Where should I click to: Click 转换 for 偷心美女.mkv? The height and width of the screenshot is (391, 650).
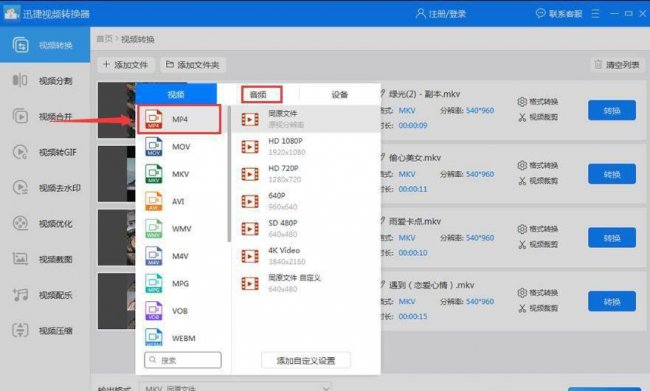click(611, 174)
